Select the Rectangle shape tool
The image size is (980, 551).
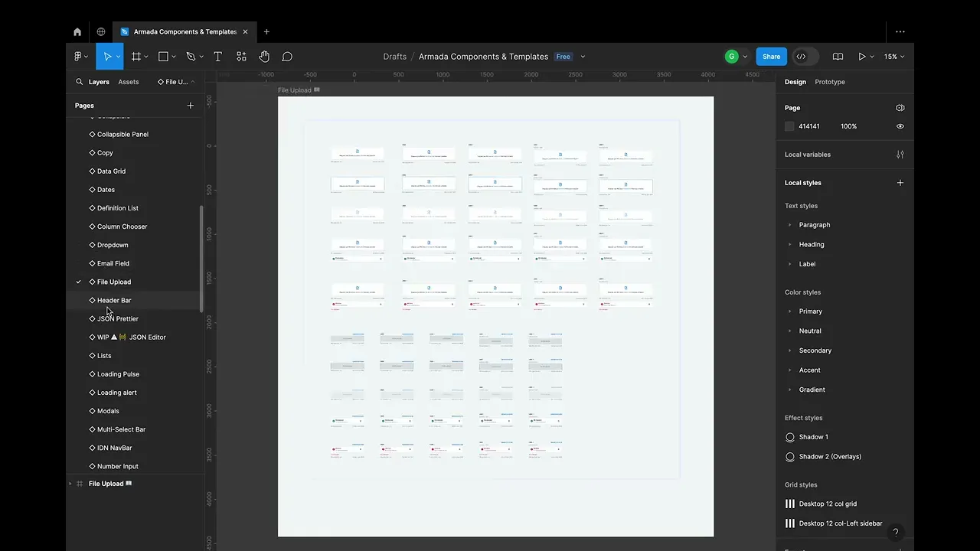click(163, 57)
